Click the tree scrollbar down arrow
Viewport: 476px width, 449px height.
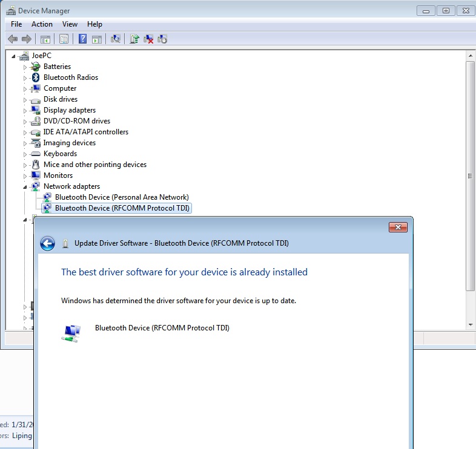470,324
